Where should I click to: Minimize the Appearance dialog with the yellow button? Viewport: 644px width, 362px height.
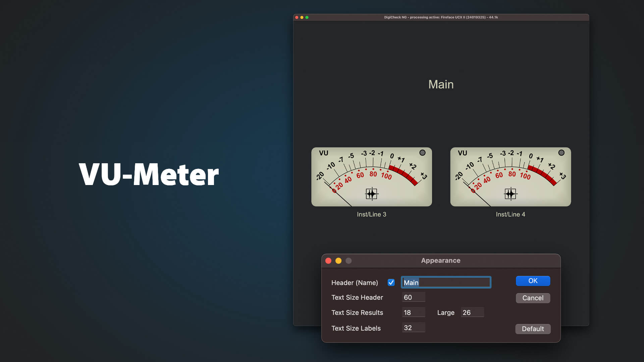[x=338, y=261]
